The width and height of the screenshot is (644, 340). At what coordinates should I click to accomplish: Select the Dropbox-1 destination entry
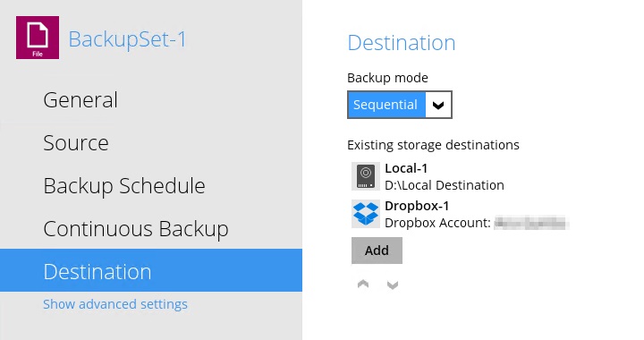click(460, 214)
